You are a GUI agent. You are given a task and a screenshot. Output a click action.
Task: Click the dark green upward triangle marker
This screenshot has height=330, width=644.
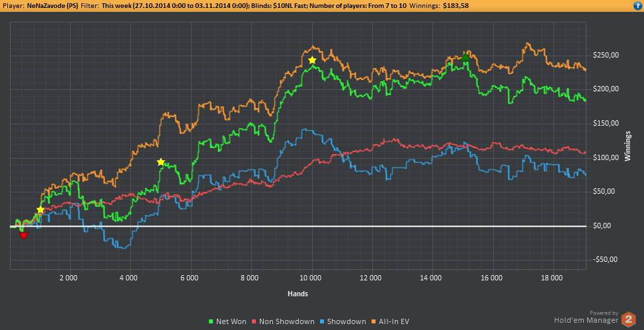[x=465, y=57]
